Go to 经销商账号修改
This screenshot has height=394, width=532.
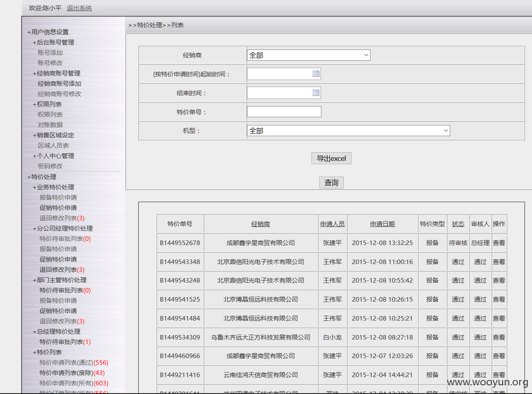point(59,94)
